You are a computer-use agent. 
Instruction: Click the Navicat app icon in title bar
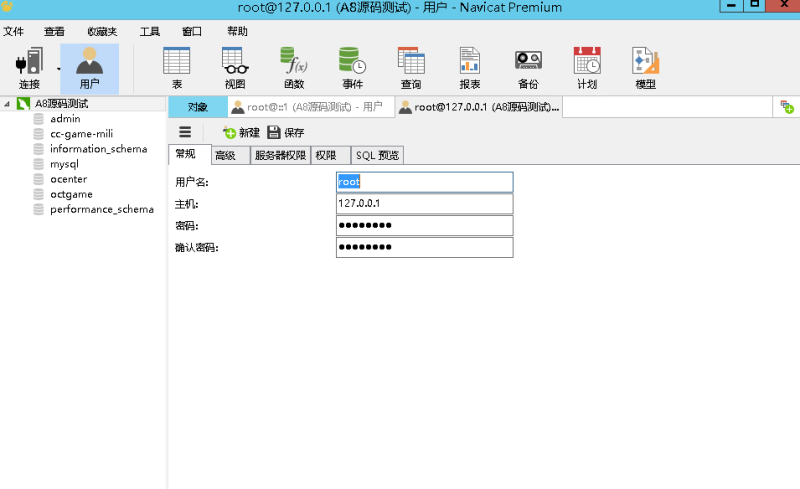(7, 6)
